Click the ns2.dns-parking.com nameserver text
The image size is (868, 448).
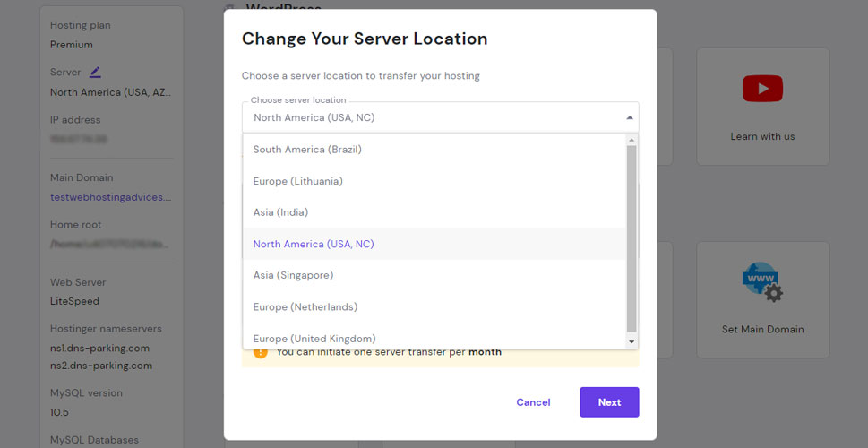100,366
